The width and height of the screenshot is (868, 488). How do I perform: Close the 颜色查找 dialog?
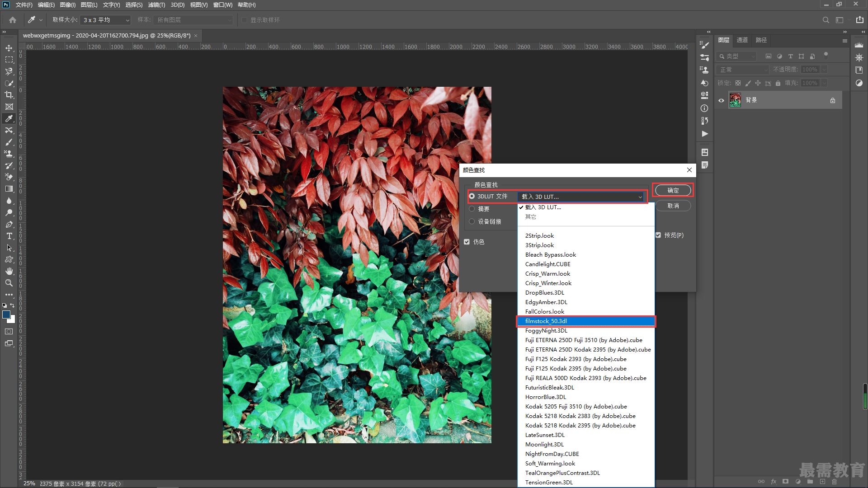point(689,170)
